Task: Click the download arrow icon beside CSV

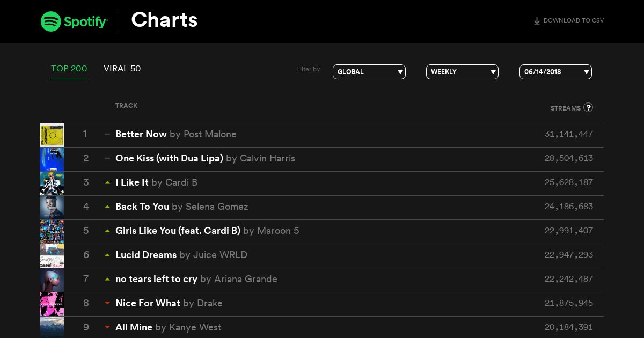Action: (x=537, y=21)
